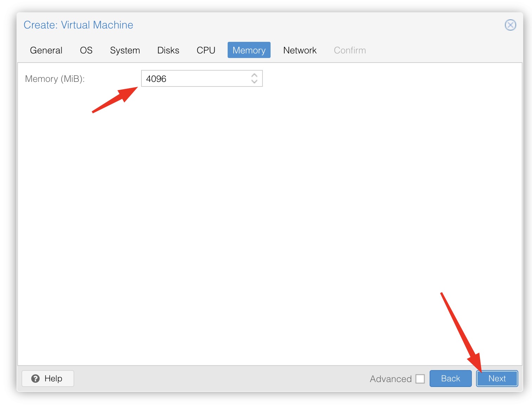Increase memory with the up spinner arrow
The width and height of the screenshot is (532, 407).
[254, 75]
